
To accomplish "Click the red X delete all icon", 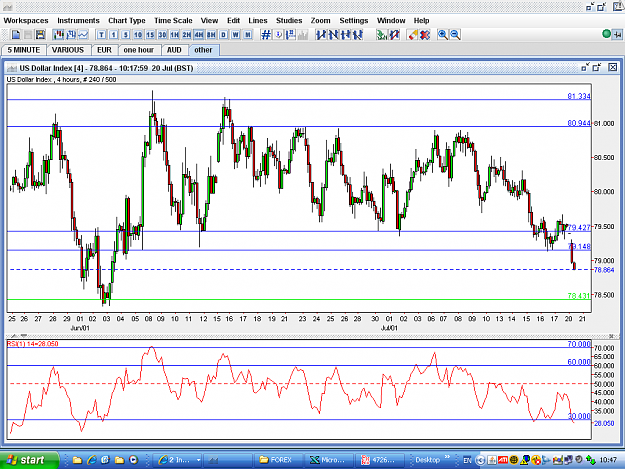I will [x=425, y=35].
